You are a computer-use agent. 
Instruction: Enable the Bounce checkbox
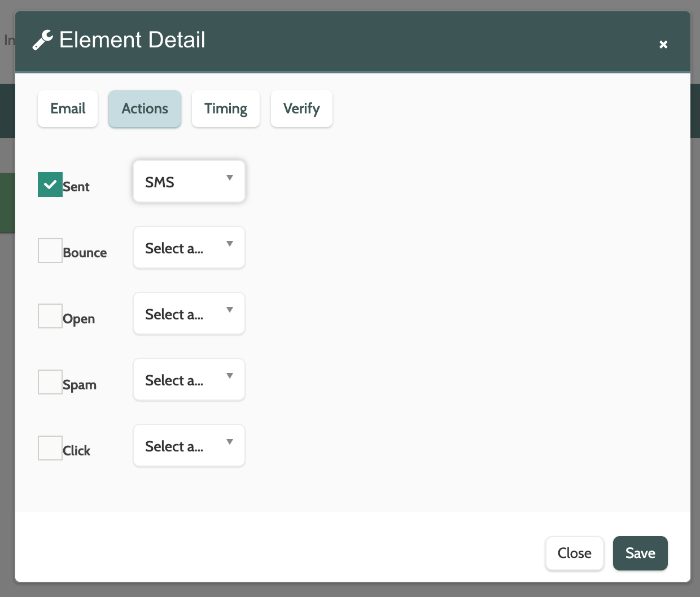pyautogui.click(x=50, y=251)
